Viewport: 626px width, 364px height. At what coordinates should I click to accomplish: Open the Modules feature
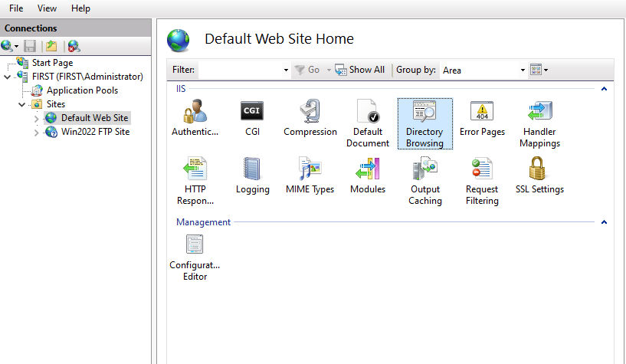pyautogui.click(x=368, y=175)
